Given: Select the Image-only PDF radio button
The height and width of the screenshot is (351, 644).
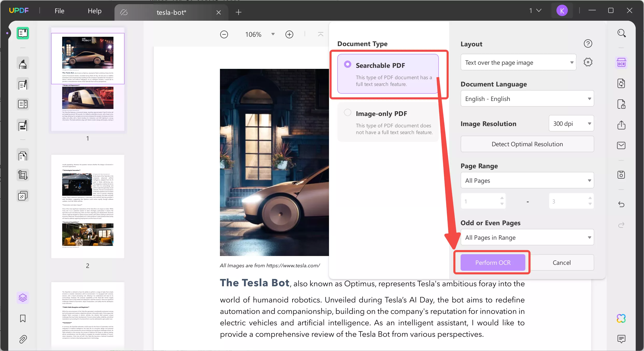Looking at the screenshot, I should pyautogui.click(x=348, y=112).
